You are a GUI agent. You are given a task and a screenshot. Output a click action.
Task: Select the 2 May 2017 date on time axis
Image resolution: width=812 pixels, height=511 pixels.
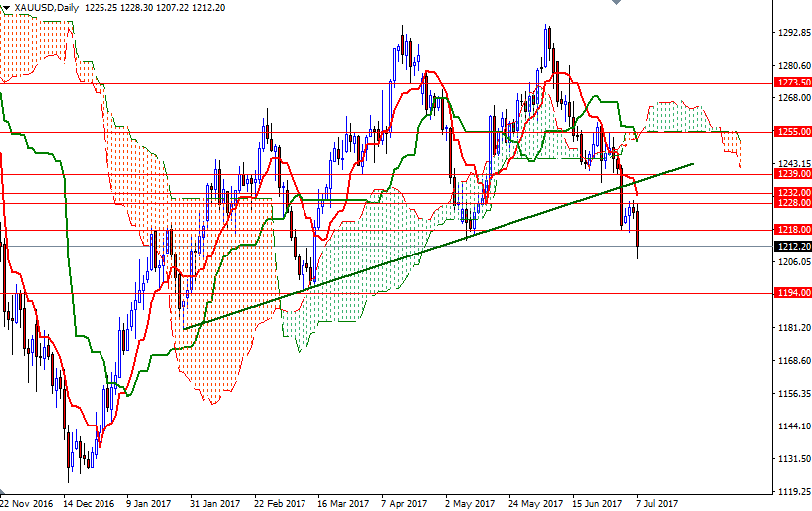pyautogui.click(x=470, y=503)
